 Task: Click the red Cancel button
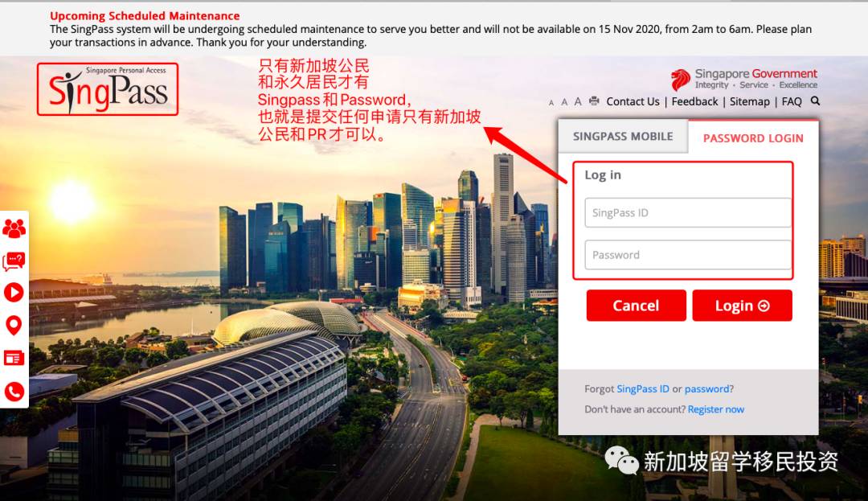(x=636, y=306)
